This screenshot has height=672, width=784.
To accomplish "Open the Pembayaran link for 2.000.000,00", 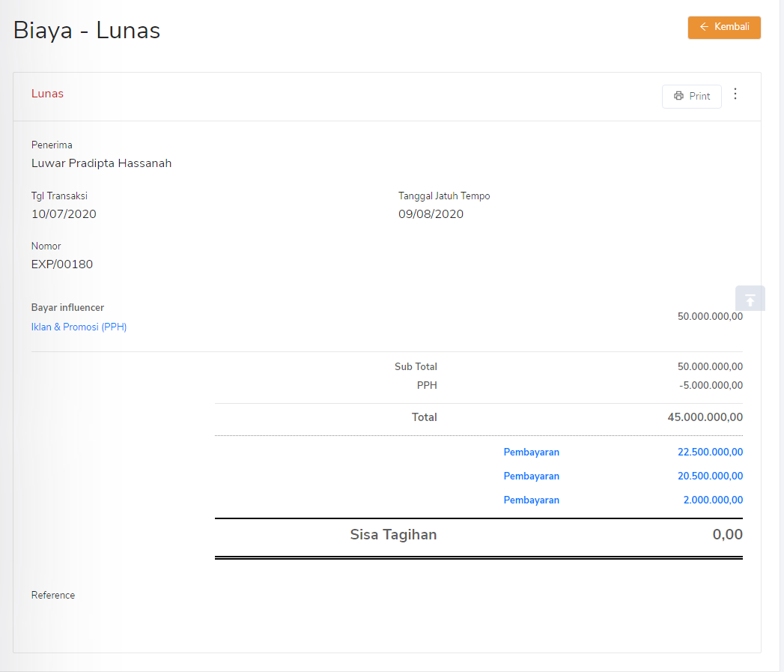I will coord(531,500).
